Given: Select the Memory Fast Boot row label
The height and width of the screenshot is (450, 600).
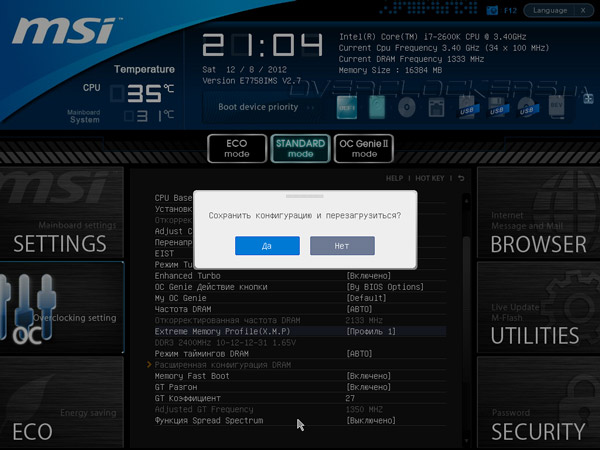Looking at the screenshot, I should (x=192, y=376).
